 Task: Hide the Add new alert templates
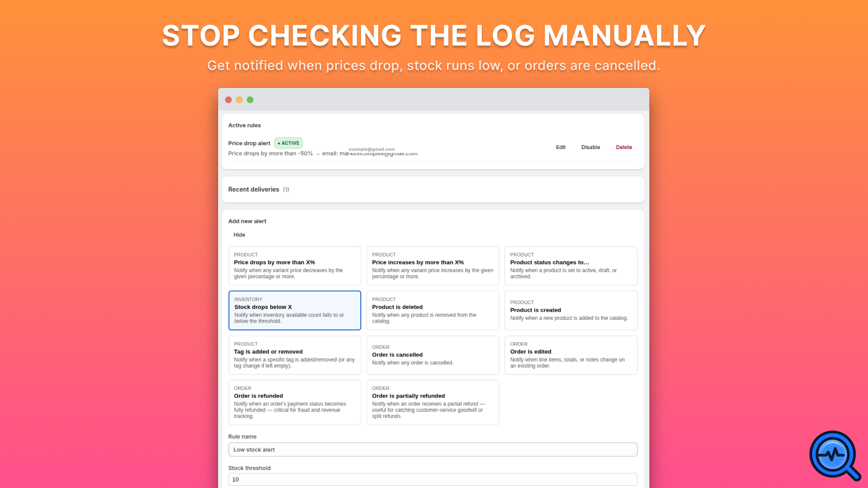coord(239,235)
